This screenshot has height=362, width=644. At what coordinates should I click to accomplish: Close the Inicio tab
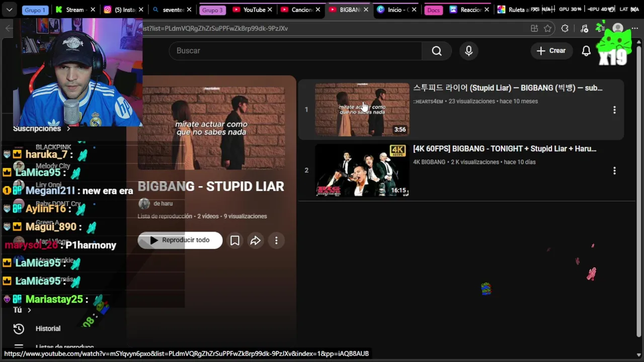(x=414, y=10)
